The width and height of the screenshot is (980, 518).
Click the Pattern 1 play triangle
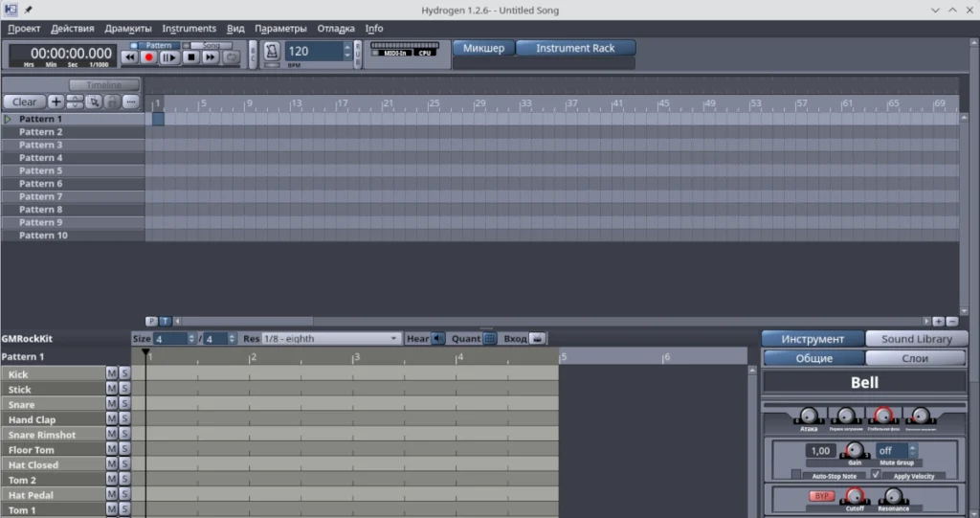tap(8, 119)
